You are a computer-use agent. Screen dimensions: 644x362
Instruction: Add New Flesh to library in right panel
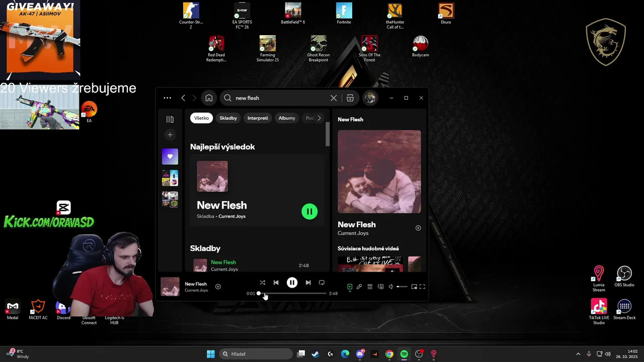click(x=418, y=228)
